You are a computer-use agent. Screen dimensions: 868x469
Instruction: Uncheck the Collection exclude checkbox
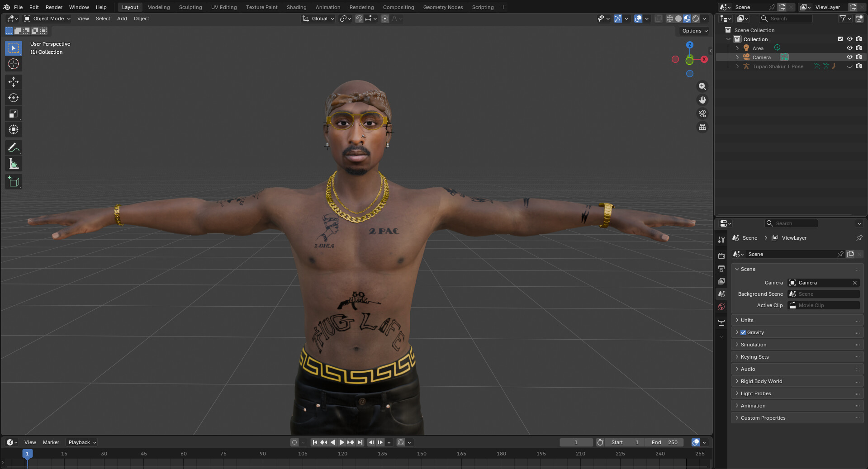tap(840, 39)
